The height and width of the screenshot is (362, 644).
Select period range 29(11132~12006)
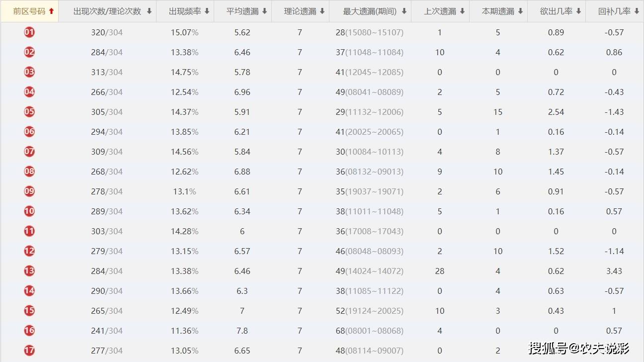[x=370, y=112]
